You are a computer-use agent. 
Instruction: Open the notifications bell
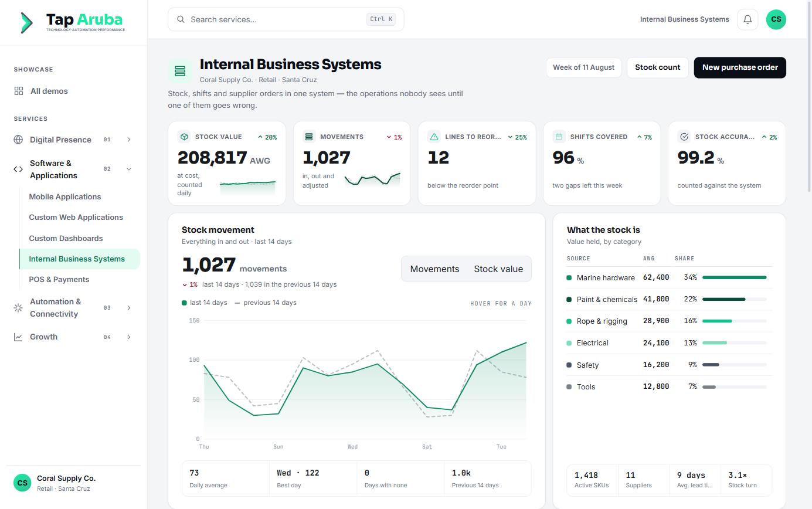pos(748,19)
